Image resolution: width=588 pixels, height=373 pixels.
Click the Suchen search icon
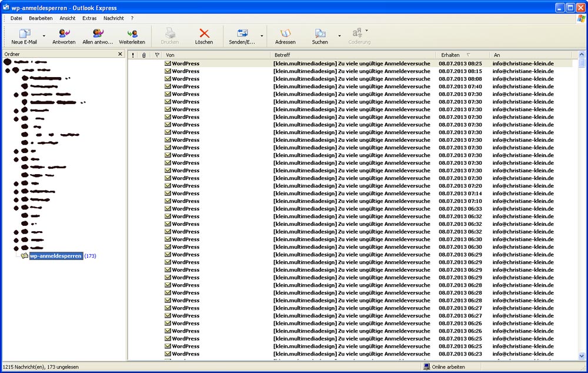click(x=320, y=34)
